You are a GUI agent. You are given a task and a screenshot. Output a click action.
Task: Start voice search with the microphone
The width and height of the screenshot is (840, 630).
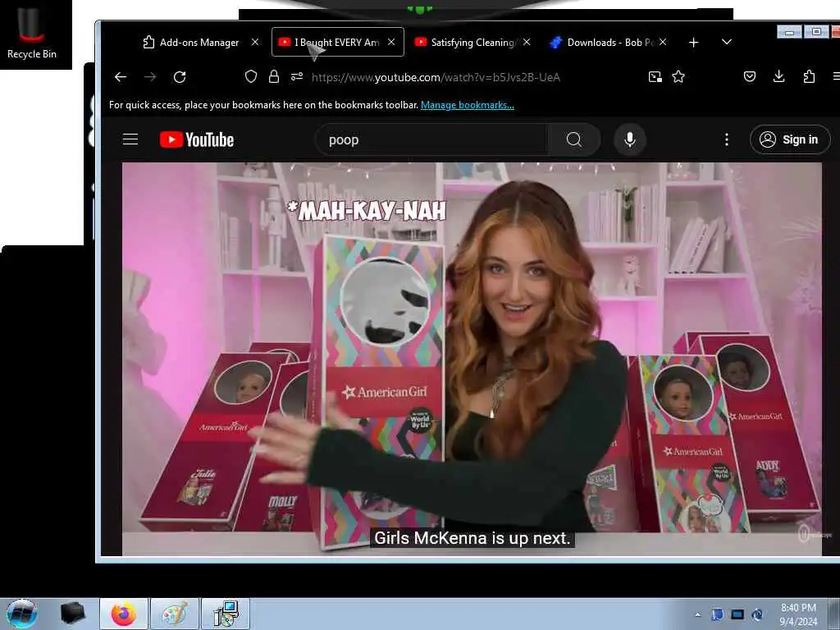[630, 139]
